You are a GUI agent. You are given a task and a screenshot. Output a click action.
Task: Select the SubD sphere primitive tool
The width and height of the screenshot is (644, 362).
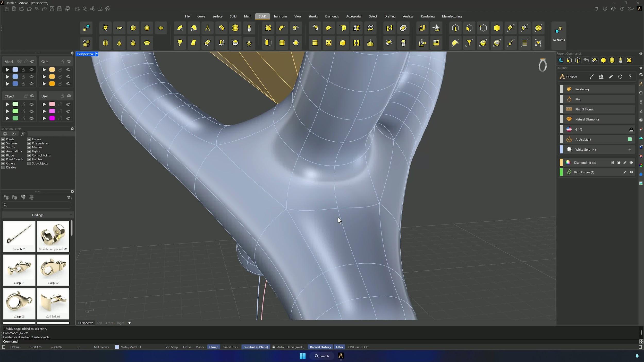tap(147, 28)
